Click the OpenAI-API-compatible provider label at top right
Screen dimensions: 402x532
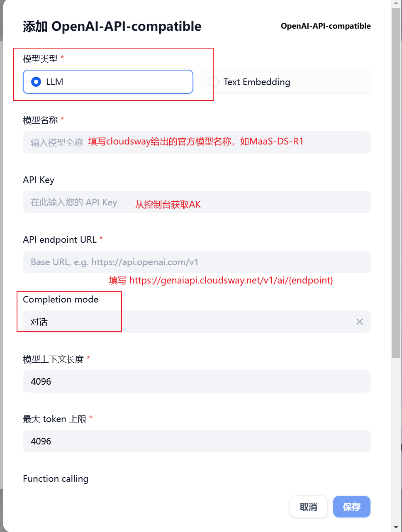(x=326, y=26)
